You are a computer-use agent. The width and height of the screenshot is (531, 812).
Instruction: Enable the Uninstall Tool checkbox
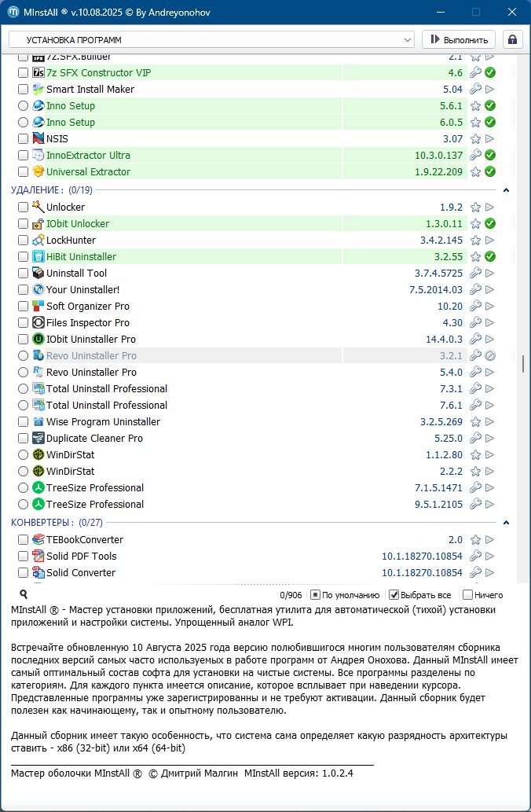(23, 274)
